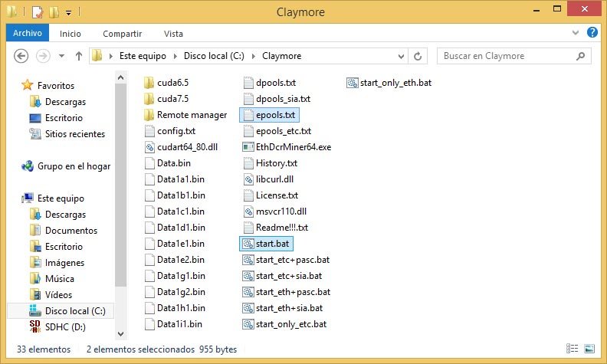
Task: Select License.txt file
Action: point(271,195)
